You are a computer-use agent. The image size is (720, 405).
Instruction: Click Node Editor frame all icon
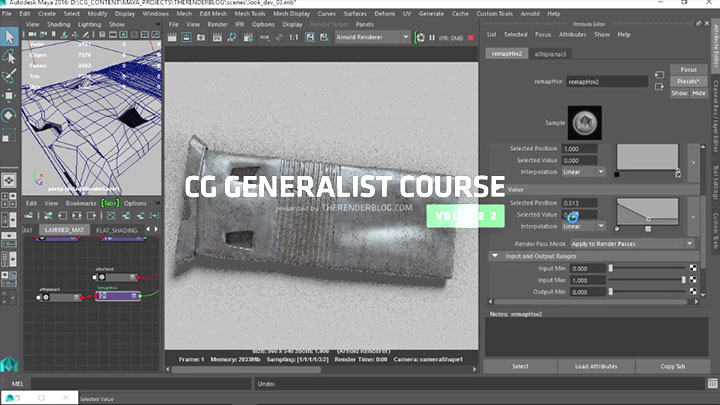(111, 216)
